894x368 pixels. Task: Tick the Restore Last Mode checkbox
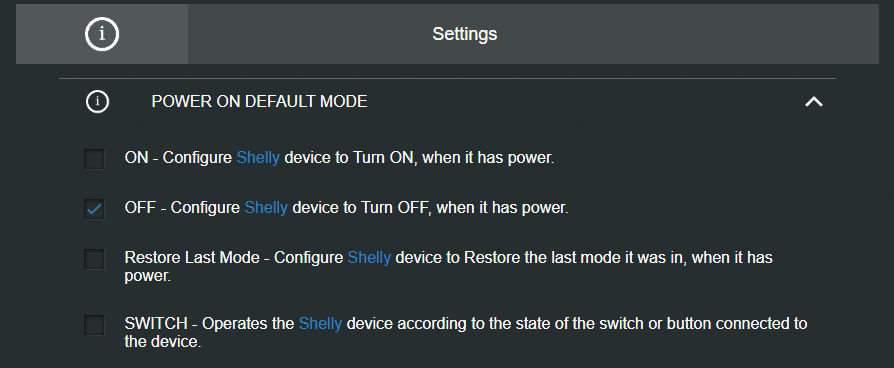(94, 259)
